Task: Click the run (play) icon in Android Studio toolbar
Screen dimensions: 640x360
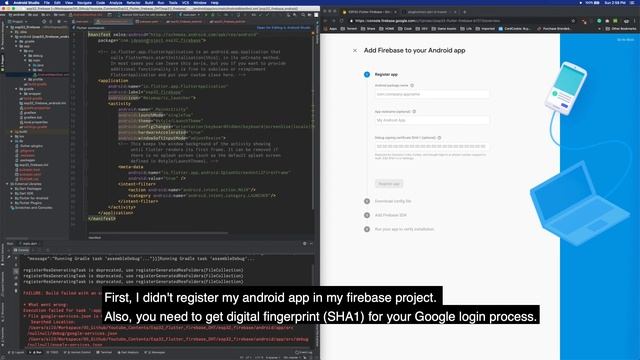Action: coord(206,15)
